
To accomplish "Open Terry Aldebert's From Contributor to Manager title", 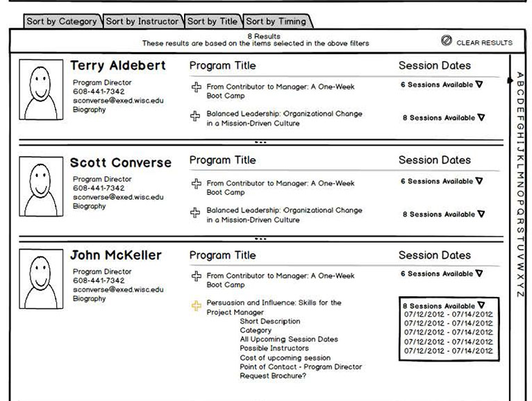I will [x=281, y=91].
